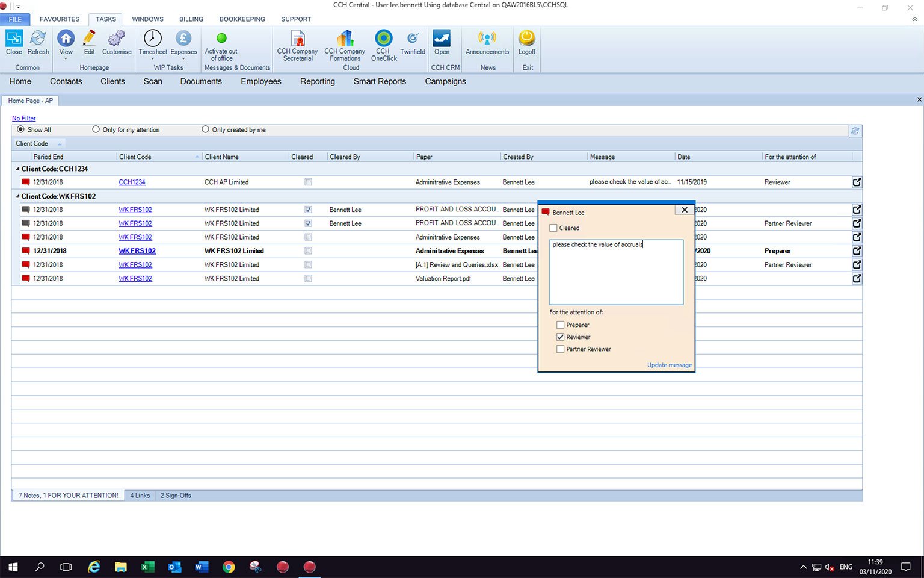Select the 'Only for my attention' radio
Screen dimensions: 924x578
96,129
